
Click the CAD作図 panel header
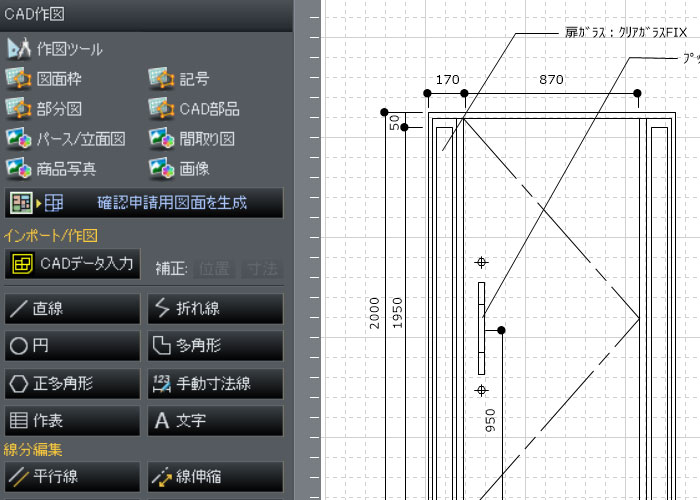tap(146, 15)
